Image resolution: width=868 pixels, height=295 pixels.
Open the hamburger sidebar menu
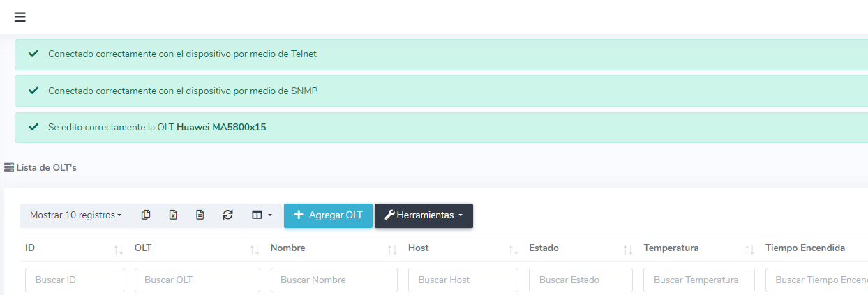20,17
